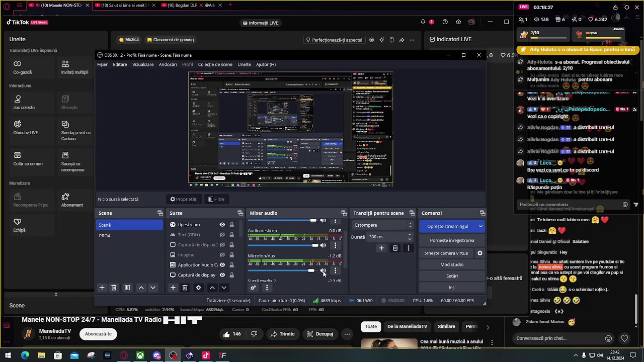Open TikTok LIVE Studio from the taskbar
The image size is (644, 362).
click(206, 355)
